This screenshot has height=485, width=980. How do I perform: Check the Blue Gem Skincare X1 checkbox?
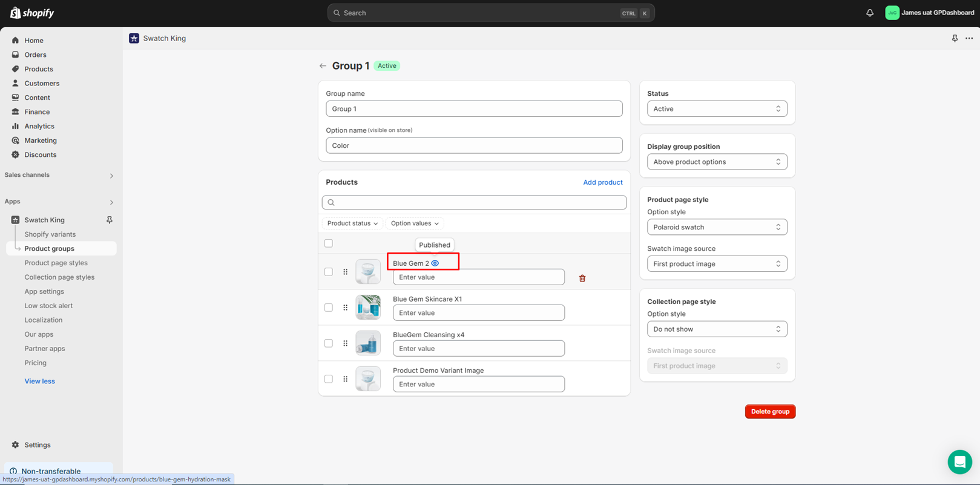(x=329, y=308)
